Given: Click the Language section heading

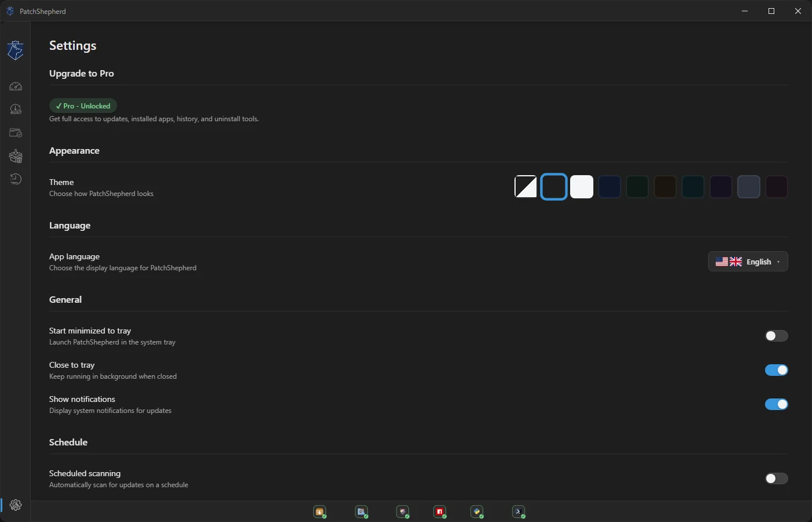Looking at the screenshot, I should pos(70,226).
